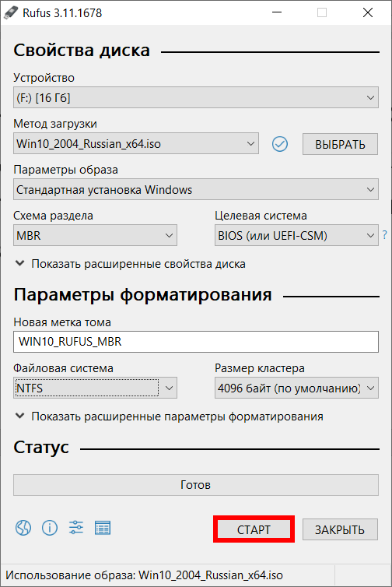Click the СТАРТ button
392x587 pixels.
pos(254,529)
